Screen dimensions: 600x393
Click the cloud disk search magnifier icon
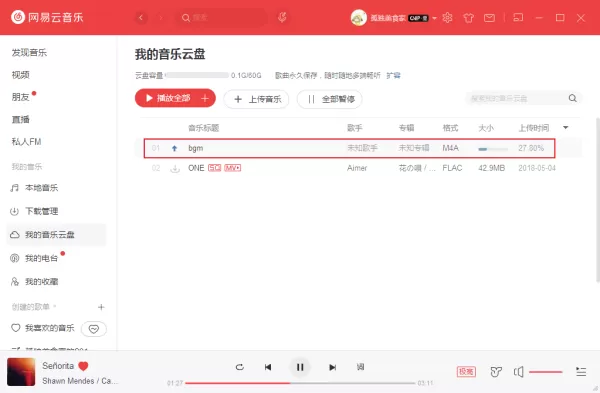[572, 98]
